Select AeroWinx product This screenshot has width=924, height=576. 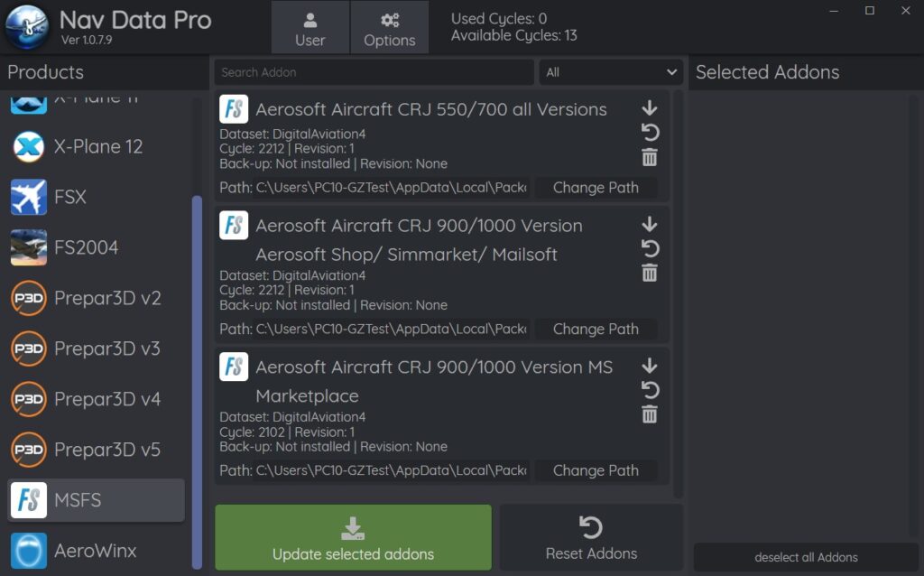96,551
